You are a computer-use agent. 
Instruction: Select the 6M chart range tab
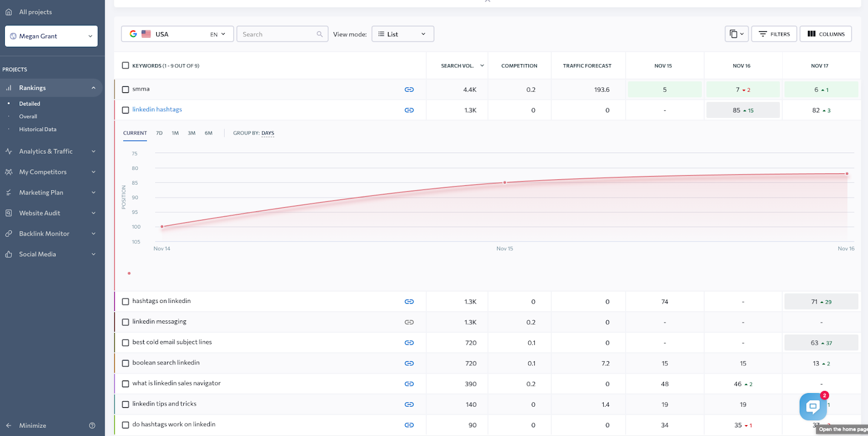209,133
